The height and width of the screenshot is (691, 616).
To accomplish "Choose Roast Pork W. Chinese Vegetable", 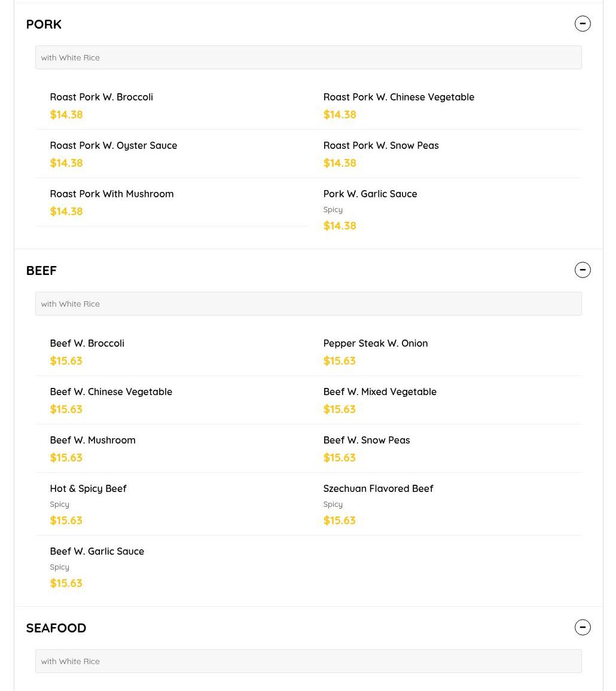I will point(398,97).
